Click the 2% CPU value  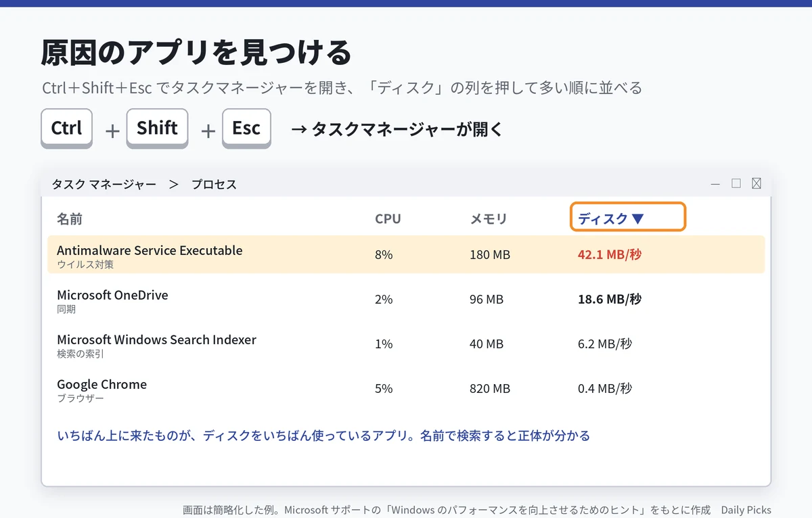pyautogui.click(x=384, y=300)
